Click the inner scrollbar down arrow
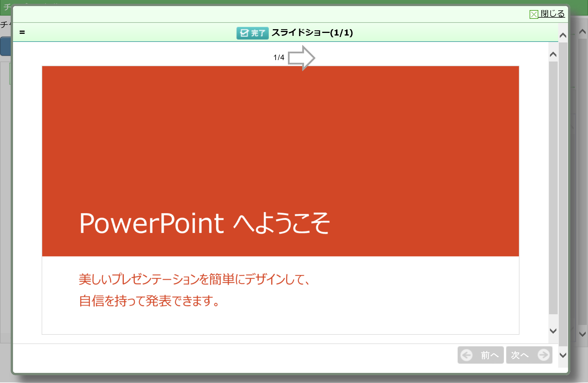The width and height of the screenshot is (588, 383). point(553,331)
